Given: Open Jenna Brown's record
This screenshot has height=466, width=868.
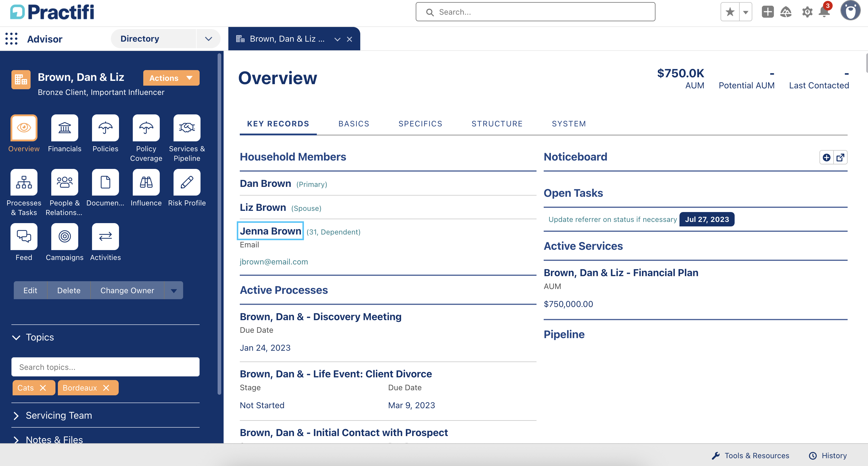Looking at the screenshot, I should [x=270, y=231].
